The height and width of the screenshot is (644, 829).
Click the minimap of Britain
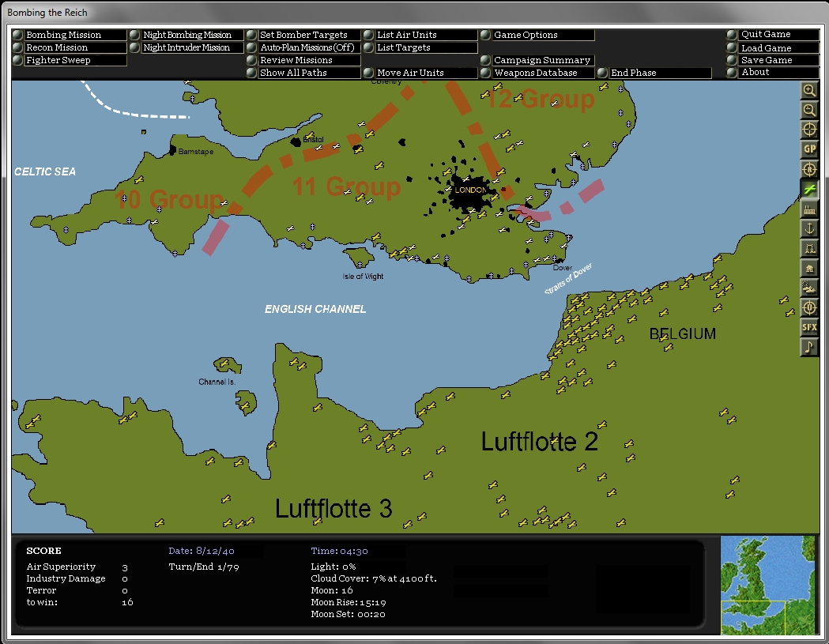tap(767, 586)
